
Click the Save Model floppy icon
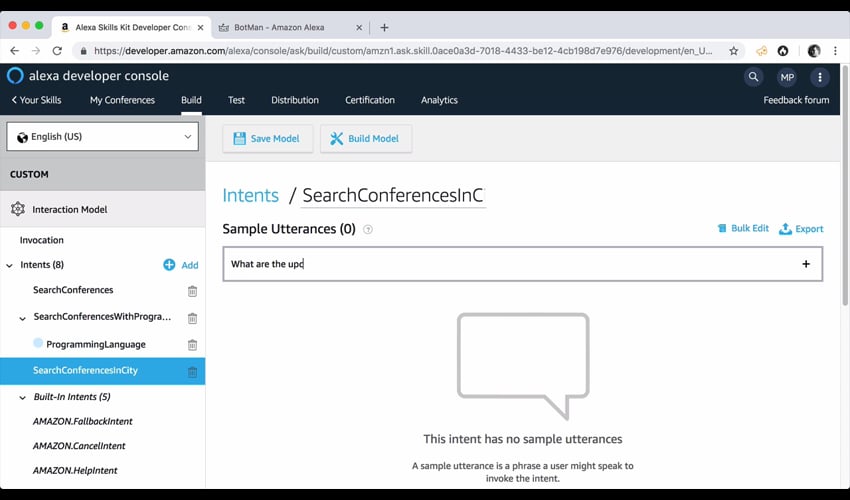click(x=239, y=139)
